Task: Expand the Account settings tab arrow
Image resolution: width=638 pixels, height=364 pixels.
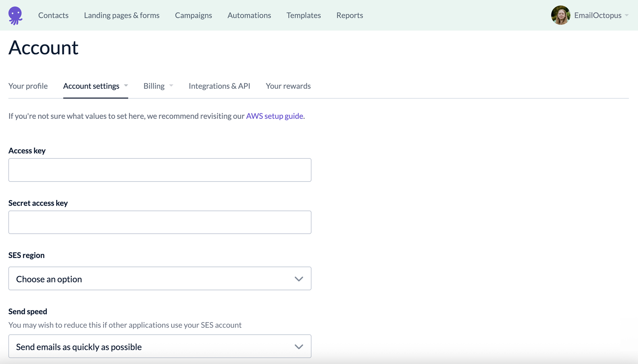Action: [126, 86]
